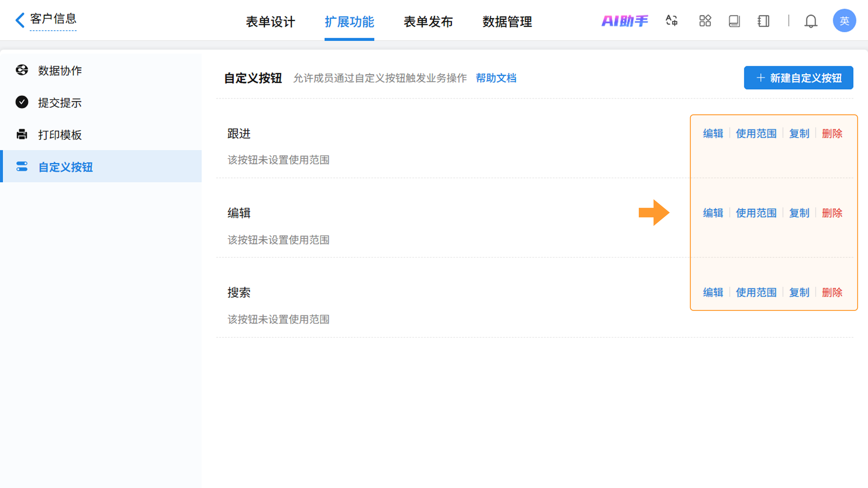
Task: Open 使用范围 for the 搜索 row
Action: pyautogui.click(x=756, y=292)
